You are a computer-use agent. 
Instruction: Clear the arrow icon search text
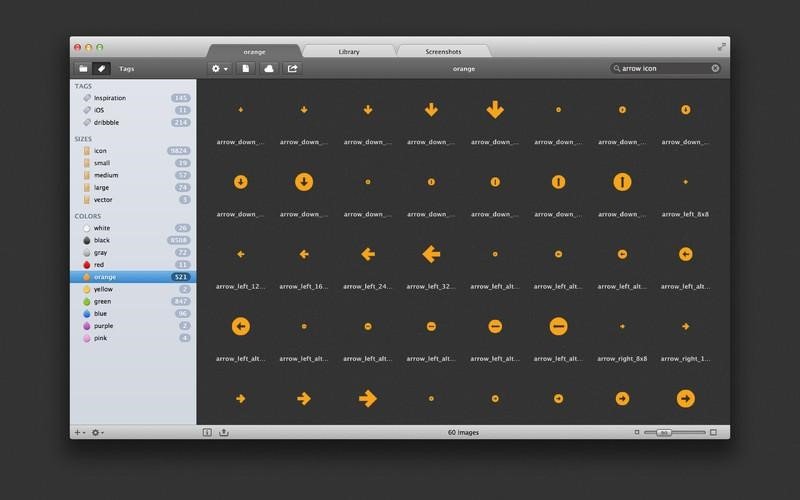coord(715,68)
